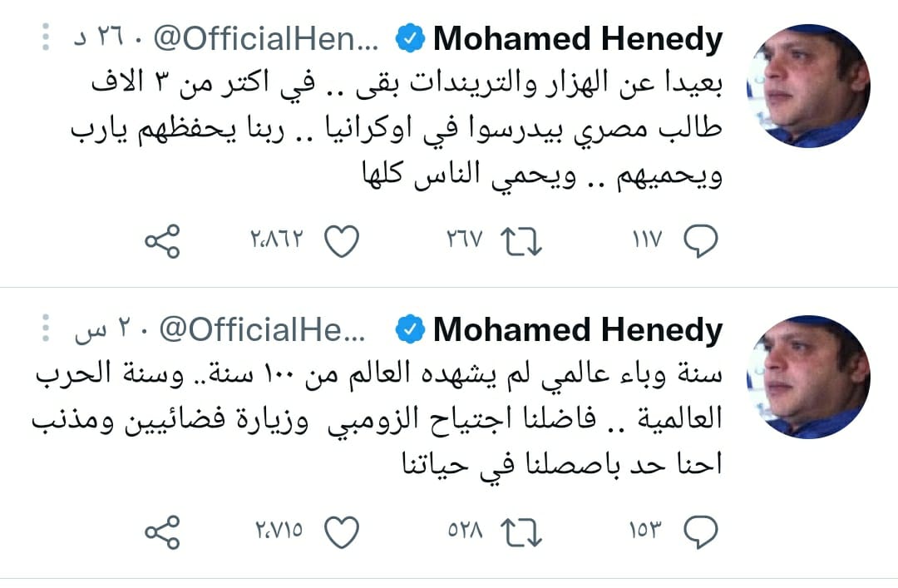
Task: Open the second tweet's text about zombie invasion
Action: [x=382, y=420]
